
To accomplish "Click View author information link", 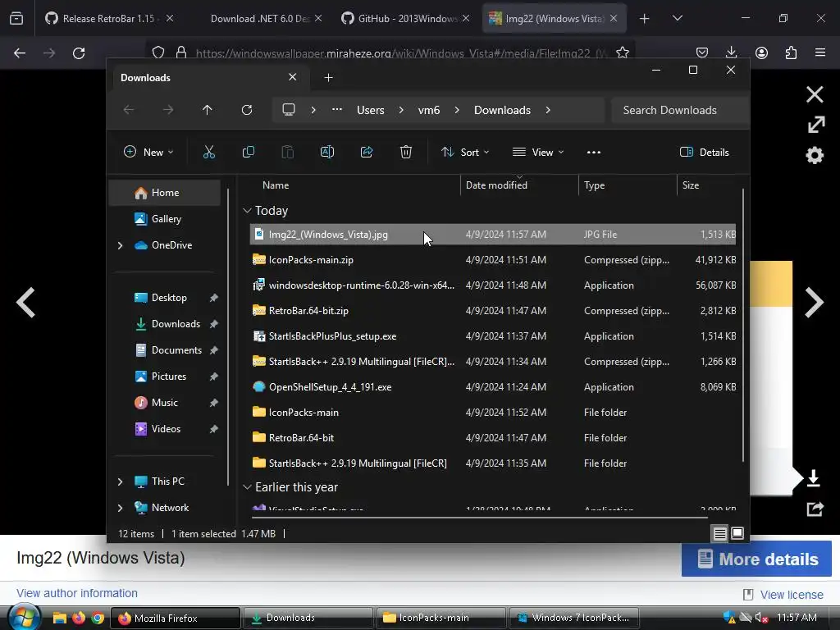I will click(x=76, y=593).
